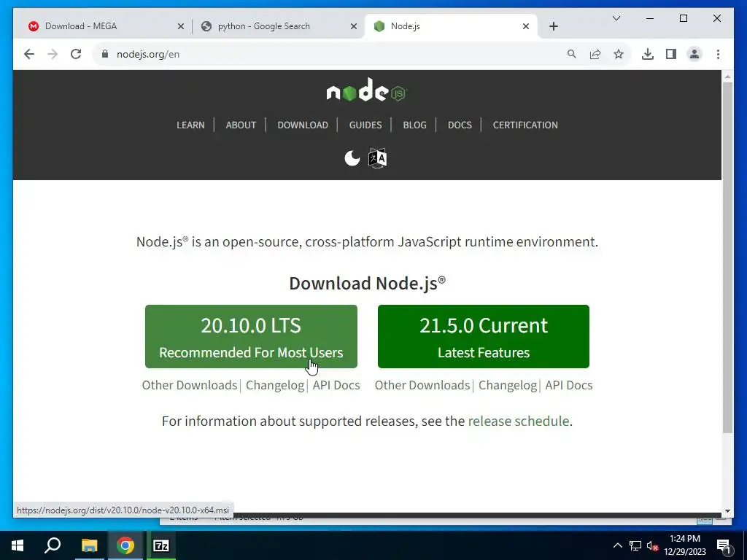Open the Chrome three-dot menu
This screenshot has height=560, width=747.
tap(718, 54)
